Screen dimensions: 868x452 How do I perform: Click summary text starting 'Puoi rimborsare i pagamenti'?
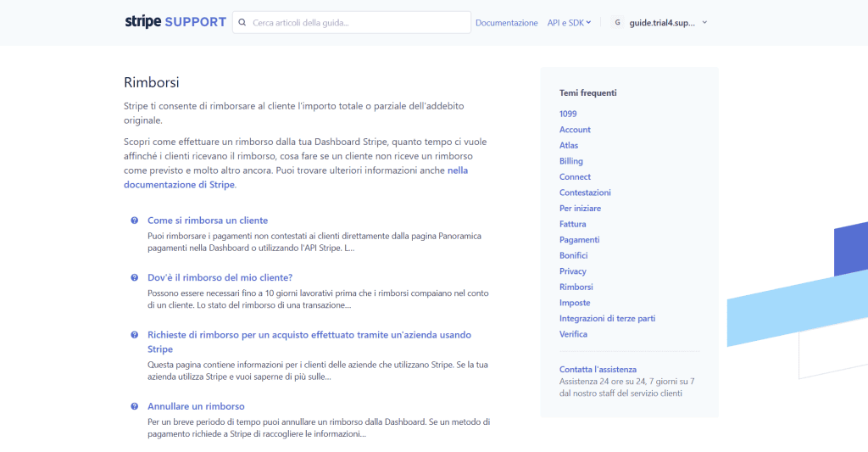pyautogui.click(x=314, y=242)
